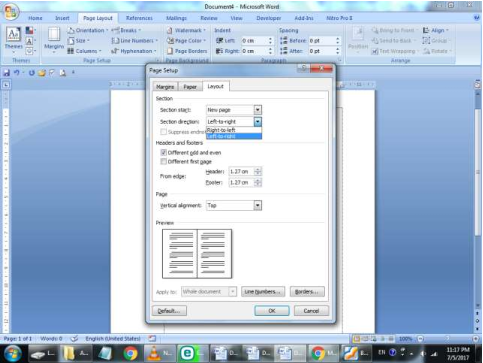Change page Orientation
This screenshot has height=363, width=483.
point(88,30)
